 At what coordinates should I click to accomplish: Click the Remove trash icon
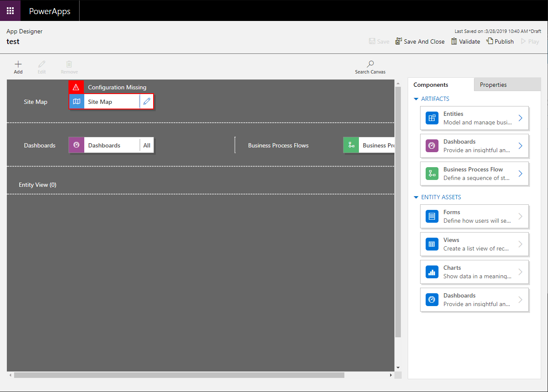[69, 64]
